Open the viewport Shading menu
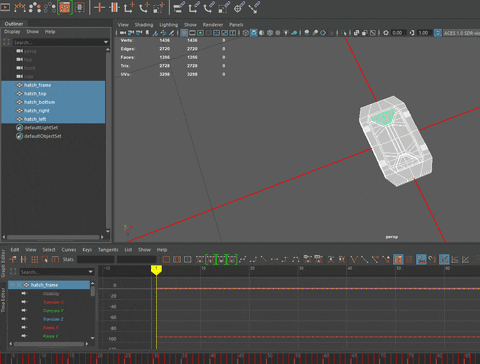 [144, 25]
